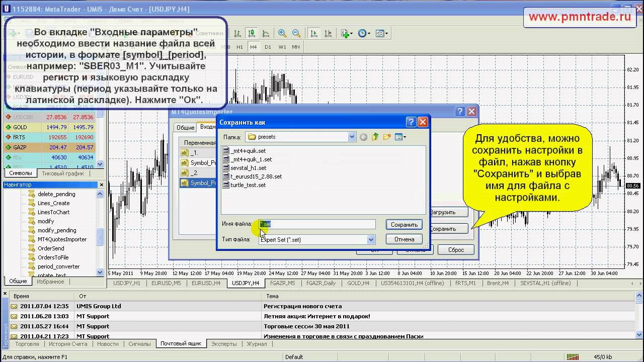Screen dimensions: 644x362
Task: Select the candlestick chart icon
Action: pos(251,33)
